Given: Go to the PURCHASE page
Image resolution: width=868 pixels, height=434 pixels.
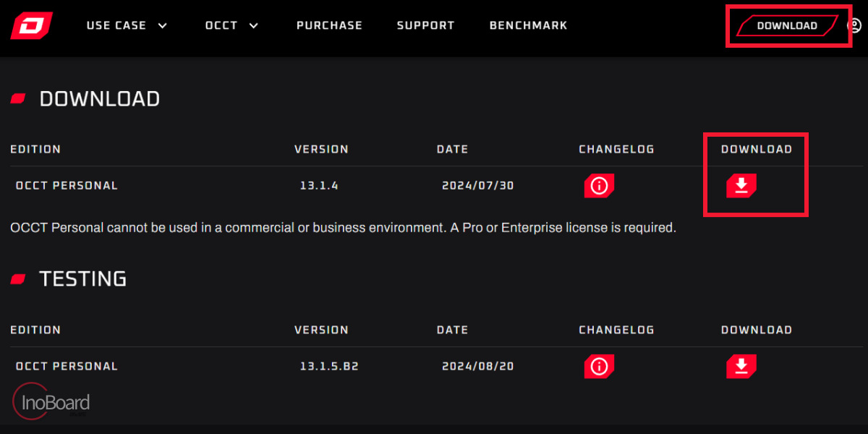Looking at the screenshot, I should (329, 25).
